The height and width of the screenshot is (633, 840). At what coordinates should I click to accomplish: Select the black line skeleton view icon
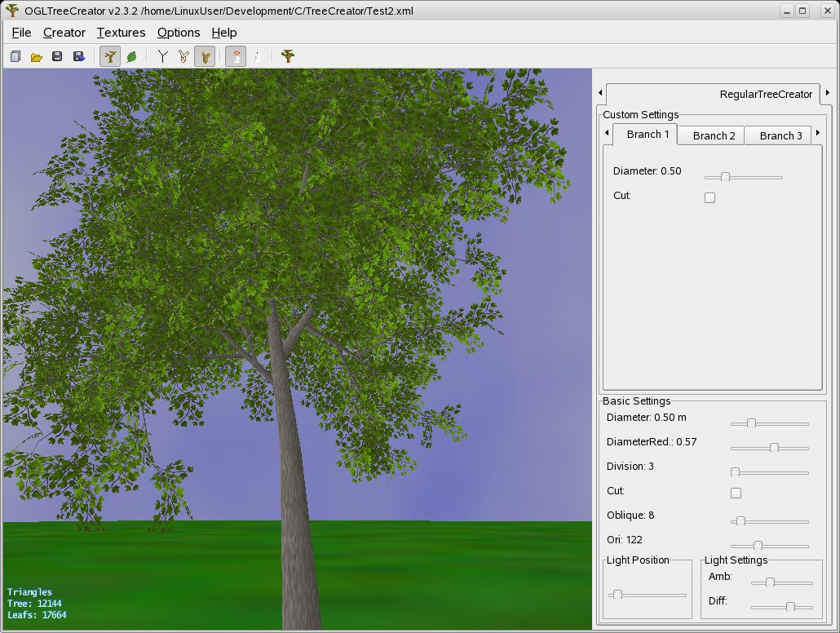162,56
